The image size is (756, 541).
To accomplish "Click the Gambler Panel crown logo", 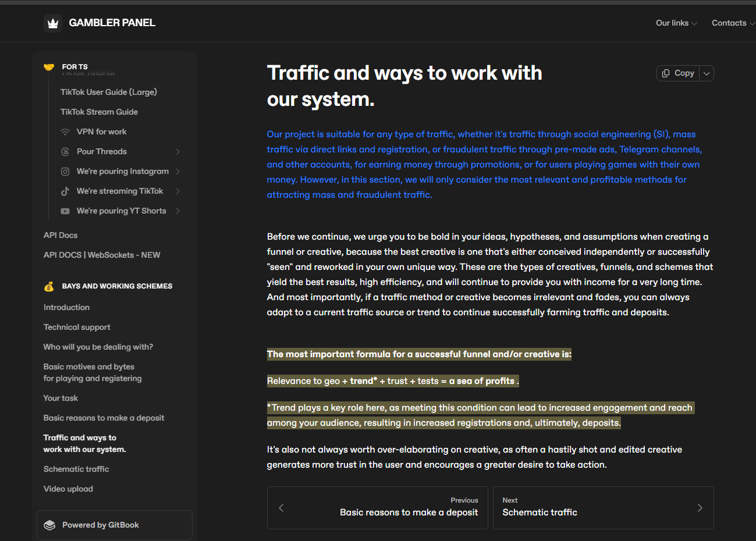I will tap(53, 23).
